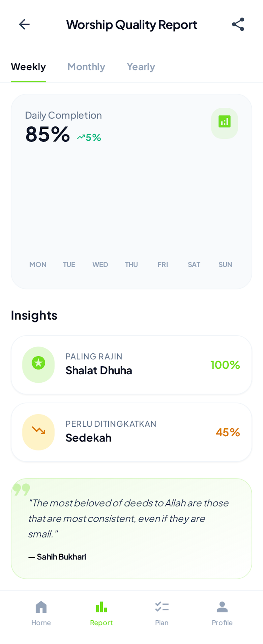Viewport: 263px width, 644px height.
Task: Select the SUN label on the chart
Action: (225, 264)
